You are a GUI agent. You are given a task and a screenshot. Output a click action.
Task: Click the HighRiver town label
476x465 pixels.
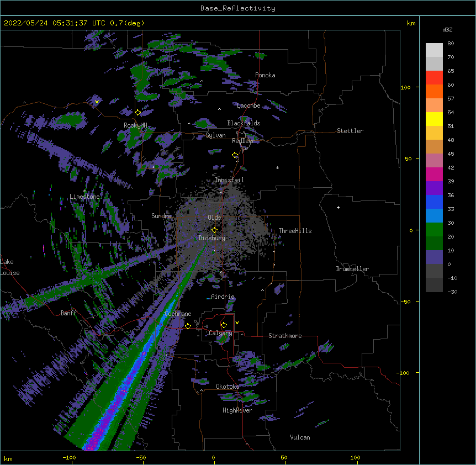pos(237,410)
